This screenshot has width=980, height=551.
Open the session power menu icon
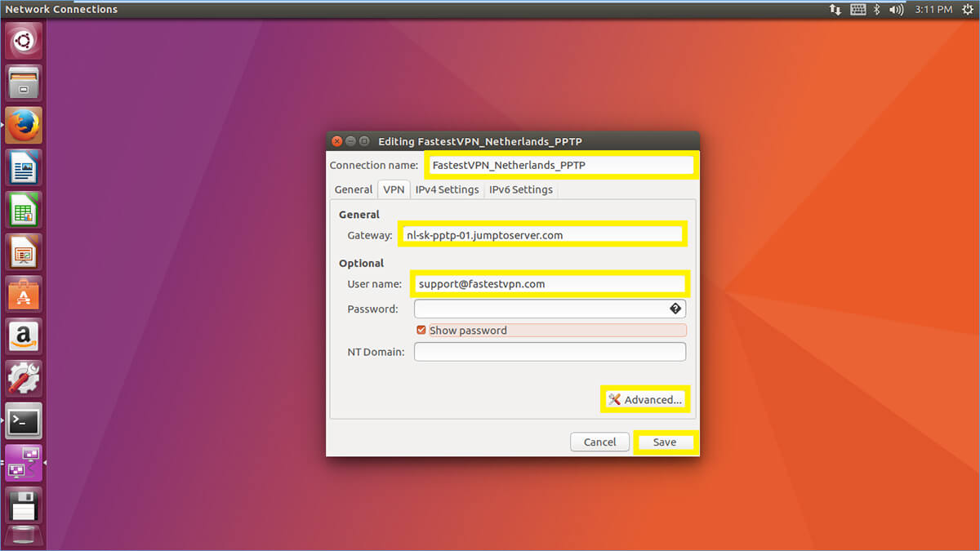click(x=968, y=10)
